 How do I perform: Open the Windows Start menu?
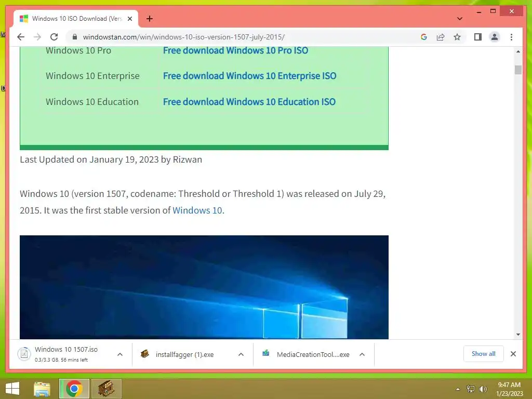click(x=12, y=389)
